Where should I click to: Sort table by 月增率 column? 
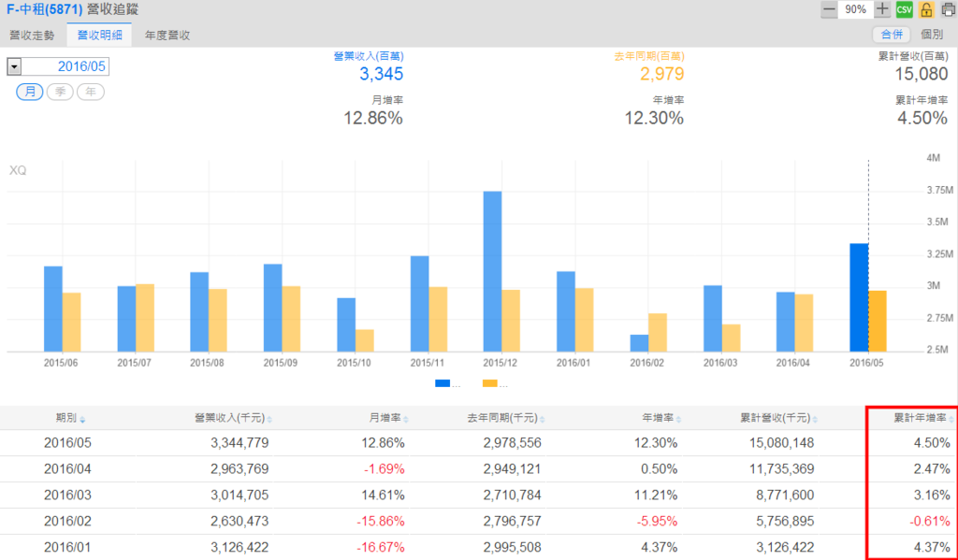(x=389, y=418)
